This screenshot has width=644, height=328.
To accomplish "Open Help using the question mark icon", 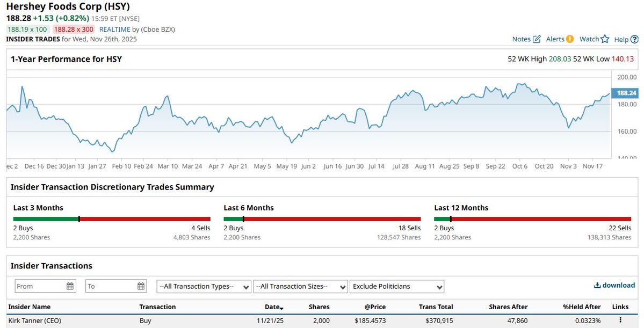I will click(635, 39).
